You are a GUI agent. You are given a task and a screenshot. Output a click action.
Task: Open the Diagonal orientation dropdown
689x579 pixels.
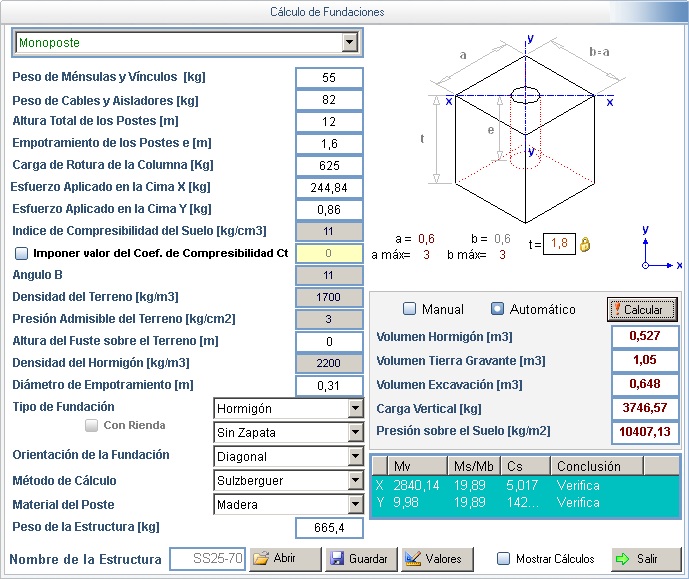click(x=355, y=456)
